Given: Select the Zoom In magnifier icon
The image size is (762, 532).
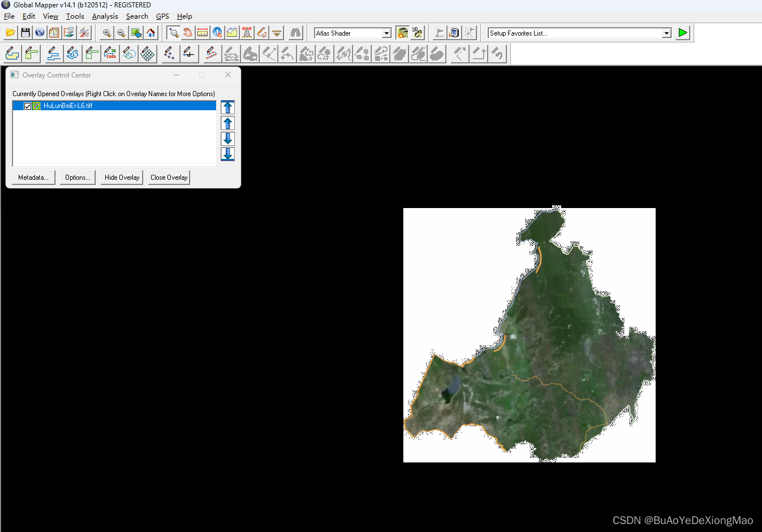Looking at the screenshot, I should click(107, 33).
